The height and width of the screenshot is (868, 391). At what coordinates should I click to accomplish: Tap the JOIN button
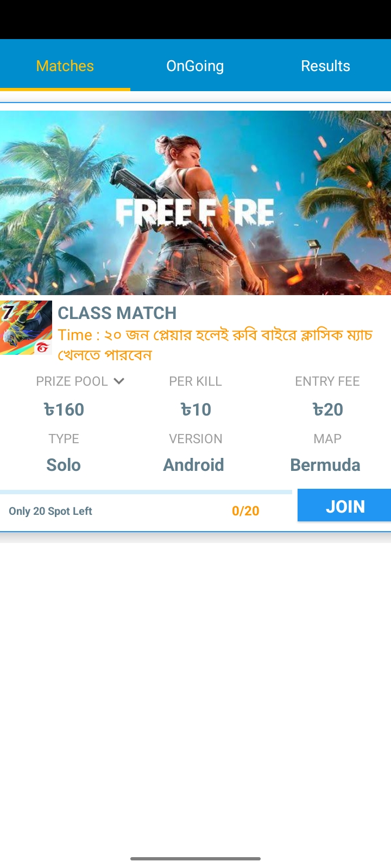[344, 506]
